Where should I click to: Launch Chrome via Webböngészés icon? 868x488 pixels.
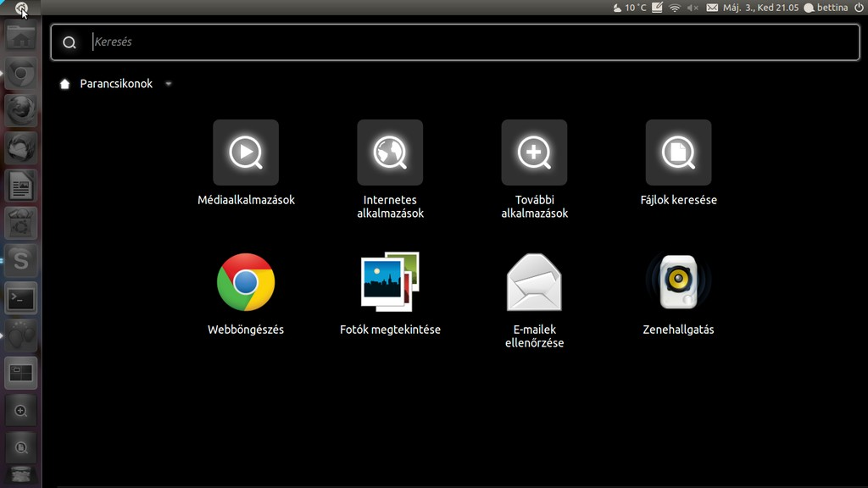point(246,282)
